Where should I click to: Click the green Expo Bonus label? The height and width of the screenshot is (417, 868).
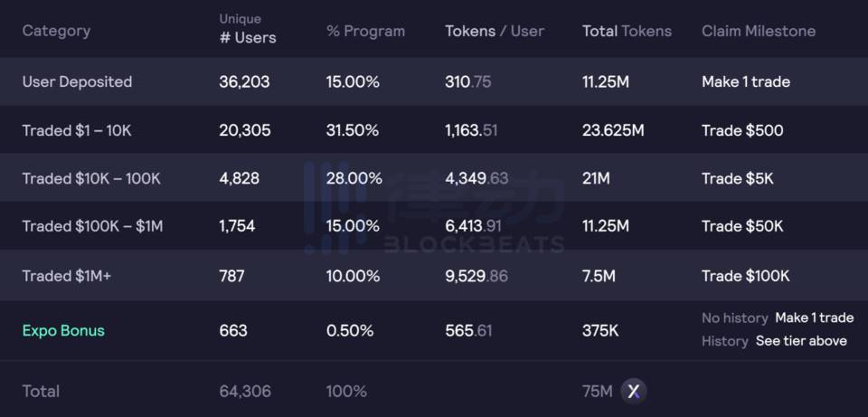[63, 330]
